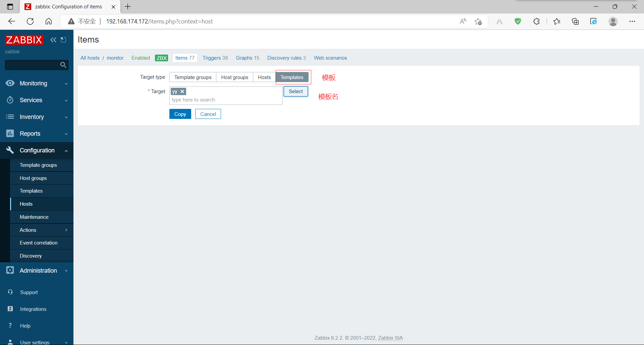Viewport: 644px width, 345px height.
Task: Open Templates in Configuration menu
Action: pos(42,191)
